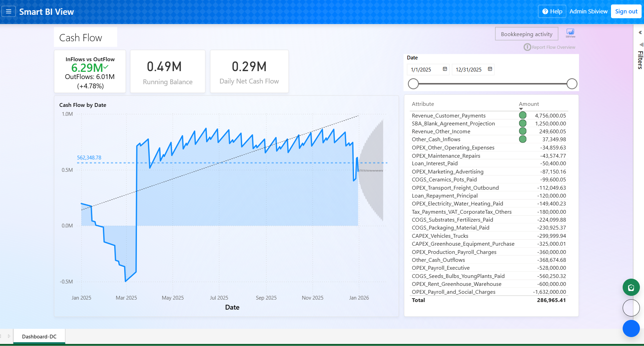The image size is (644, 346).
Task: Click the green shield badge icon
Action: click(x=631, y=287)
